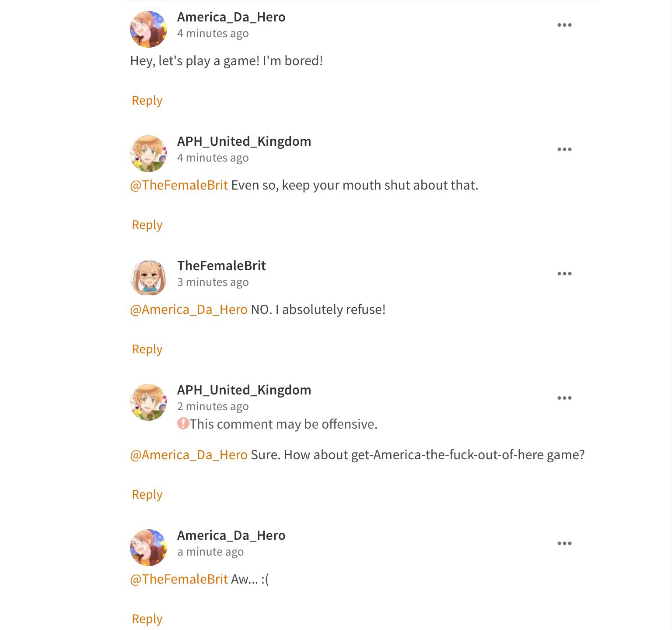
Task: Open three-dot menu on the offensive-flagged comment
Action: coord(564,398)
